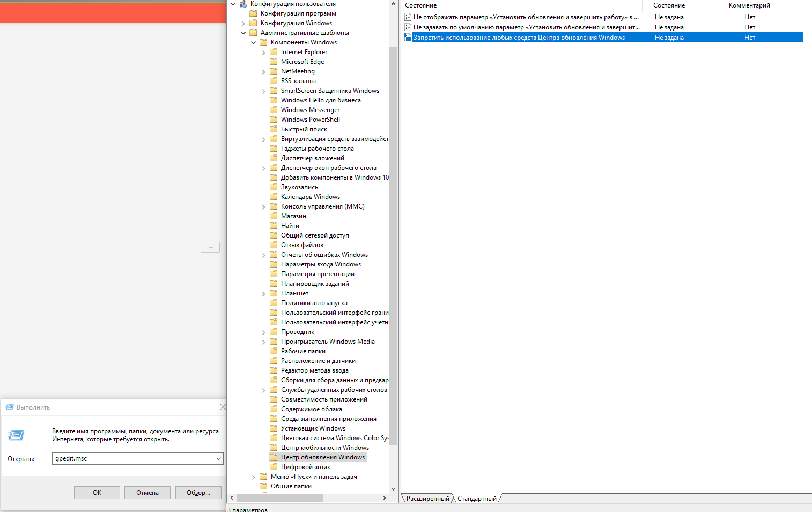
Task: Click the 'Обзор...' browse button
Action: tap(198, 493)
